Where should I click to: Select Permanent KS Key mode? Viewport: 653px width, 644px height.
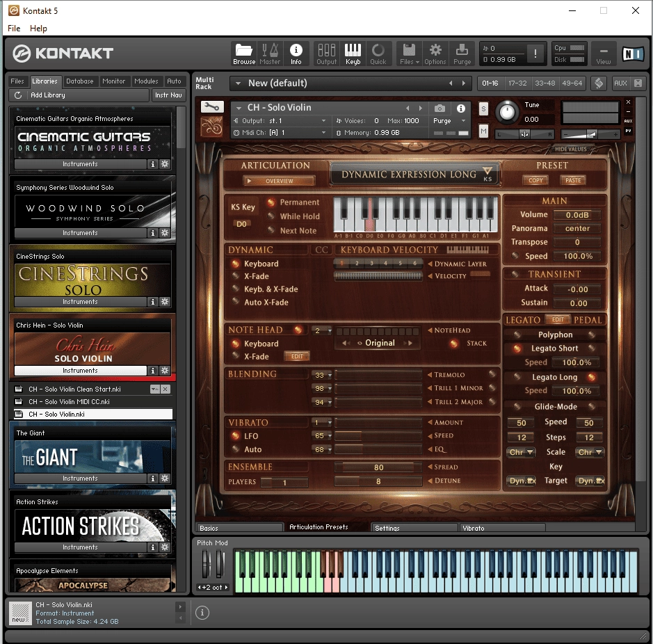[x=271, y=202]
